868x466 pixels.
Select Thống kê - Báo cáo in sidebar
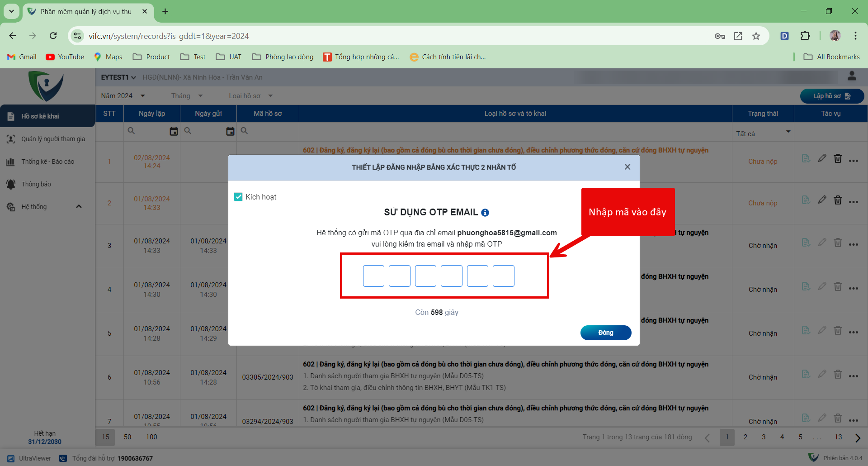tap(47, 162)
